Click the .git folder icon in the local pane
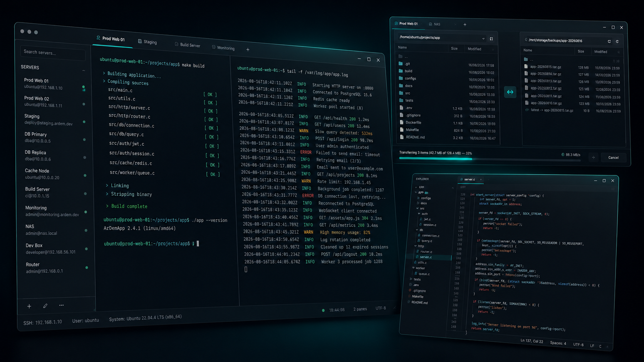The image size is (644, 362). pos(401,63)
